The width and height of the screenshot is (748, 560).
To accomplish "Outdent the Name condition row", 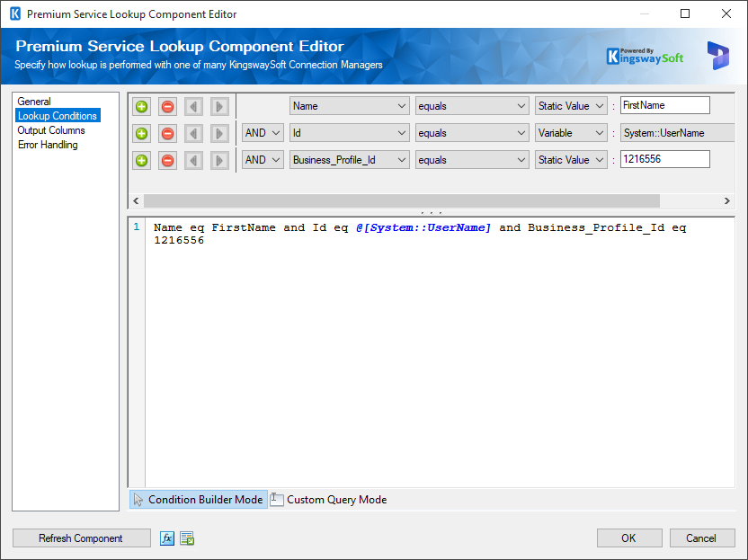I will pos(193,106).
